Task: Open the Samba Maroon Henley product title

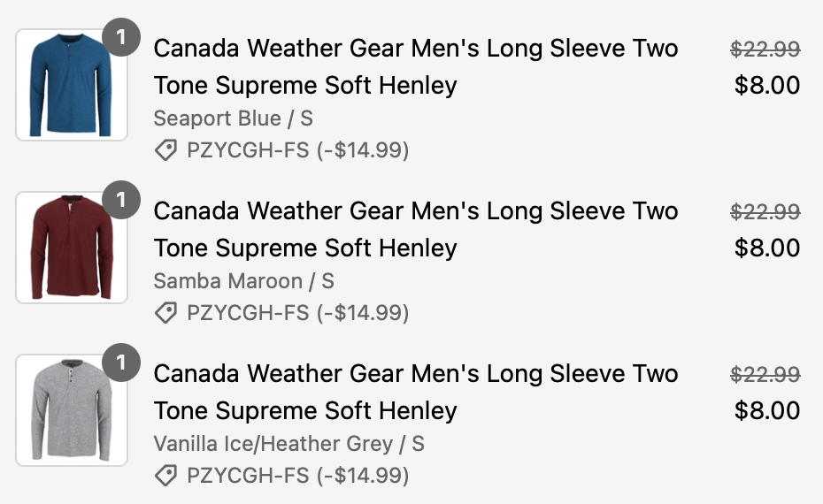Action: [416, 229]
